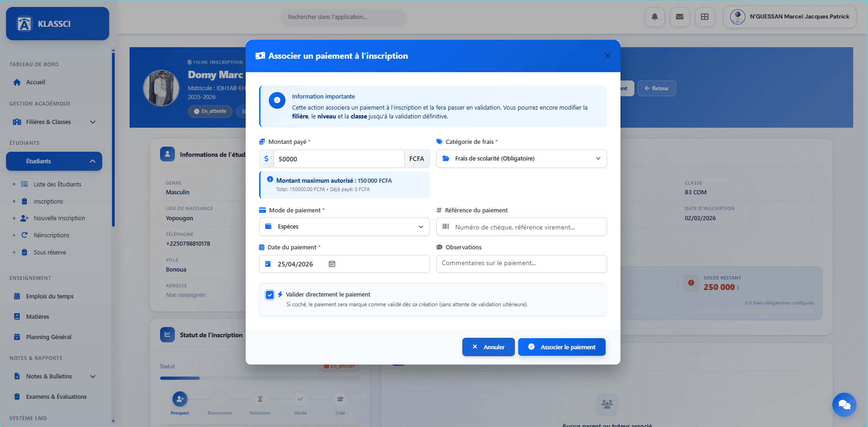868x427 pixels.
Task: Open the chat support bubble icon
Action: coord(844,405)
